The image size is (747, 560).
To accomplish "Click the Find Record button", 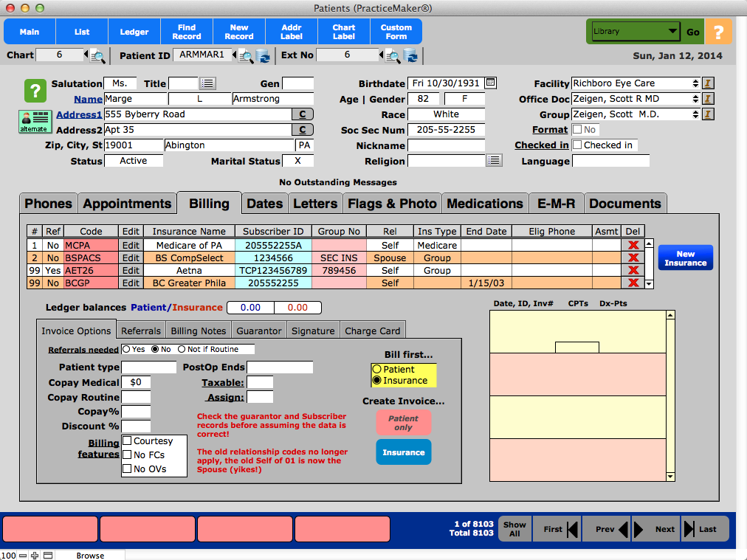I will [187, 32].
